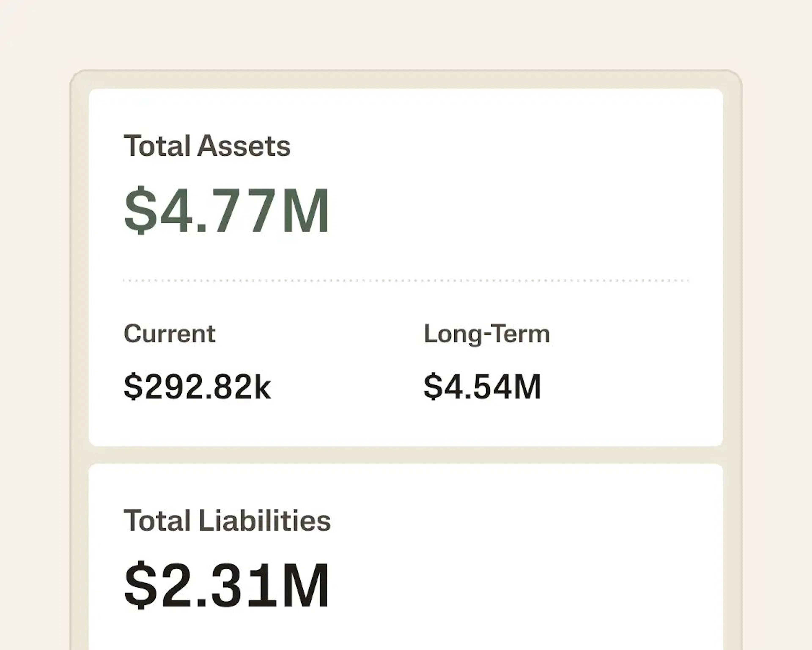This screenshot has height=650, width=812.
Task: Click the panel's beige left edge
Action: [80, 362]
